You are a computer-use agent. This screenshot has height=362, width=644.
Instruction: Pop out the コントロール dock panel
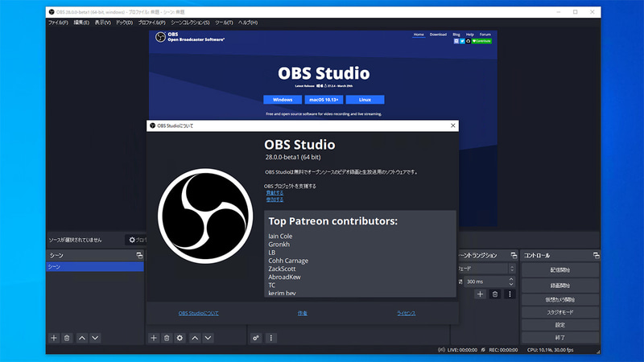(x=597, y=255)
